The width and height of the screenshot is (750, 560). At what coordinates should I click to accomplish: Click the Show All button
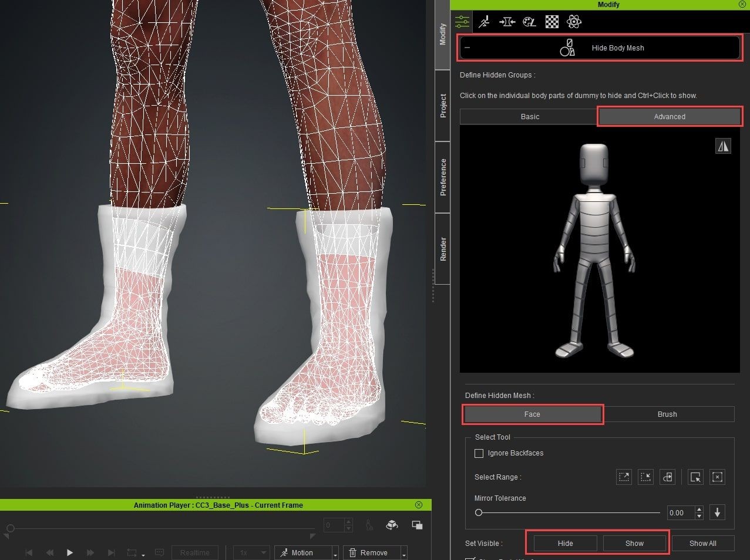pos(702,544)
